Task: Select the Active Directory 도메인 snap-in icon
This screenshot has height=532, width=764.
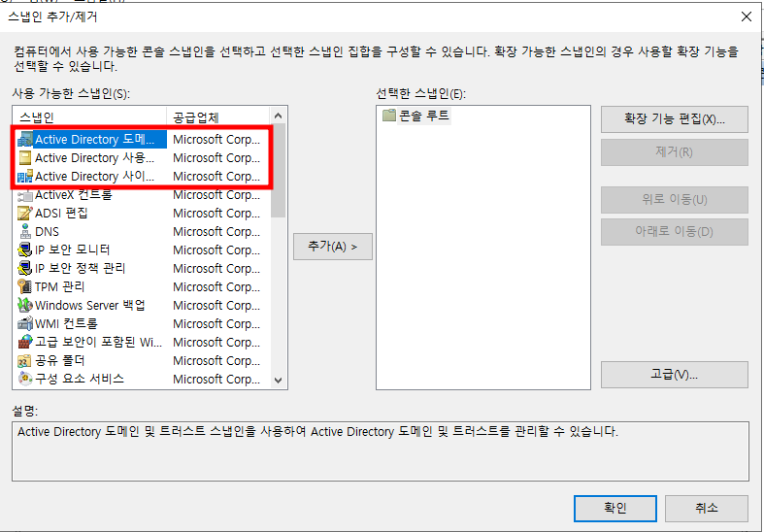Action: point(25,140)
